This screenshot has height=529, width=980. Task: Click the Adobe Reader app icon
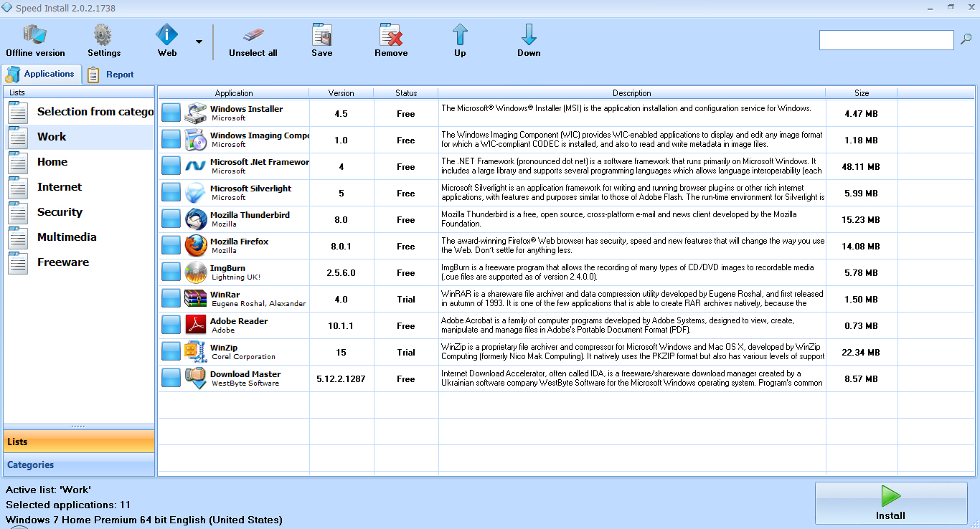tap(196, 325)
